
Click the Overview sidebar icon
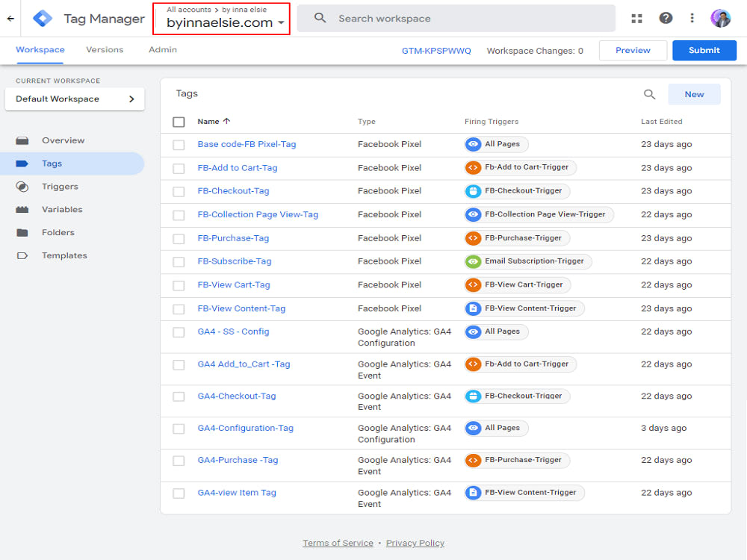(x=22, y=140)
